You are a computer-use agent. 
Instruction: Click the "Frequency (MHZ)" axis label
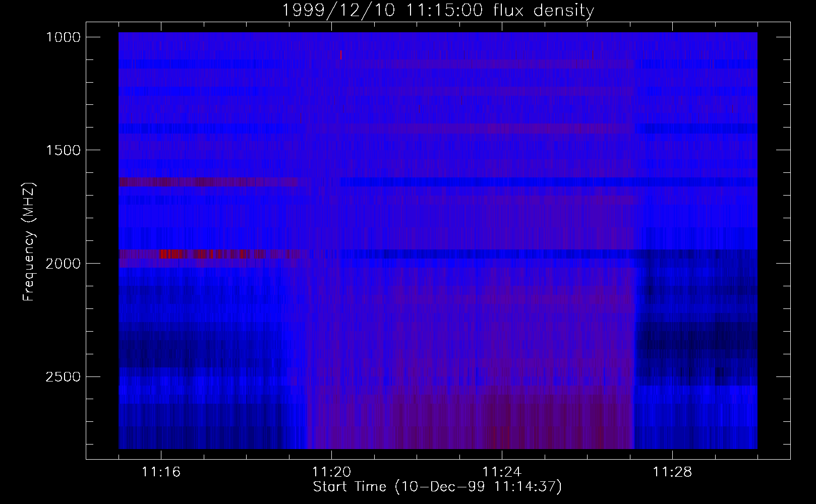click(x=29, y=242)
